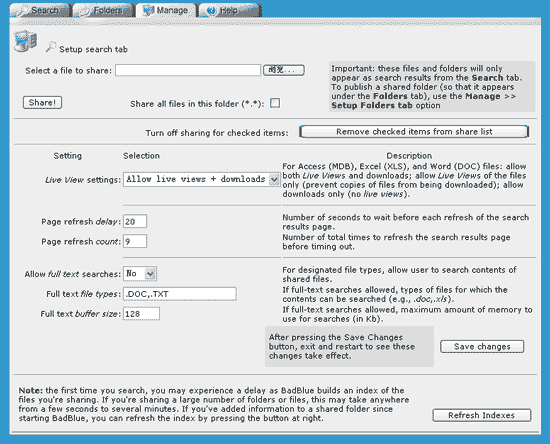
Task: Click the Refresh Indexes button
Action: tap(482, 415)
